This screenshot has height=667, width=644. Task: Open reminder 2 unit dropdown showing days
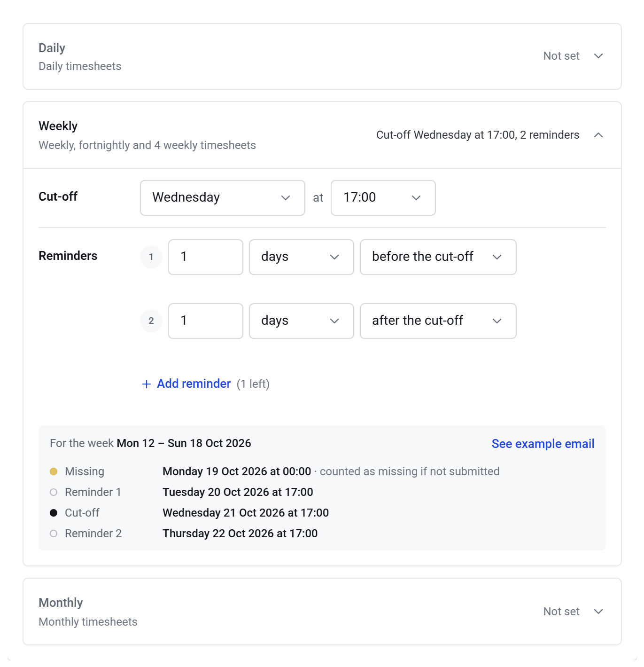[302, 321]
